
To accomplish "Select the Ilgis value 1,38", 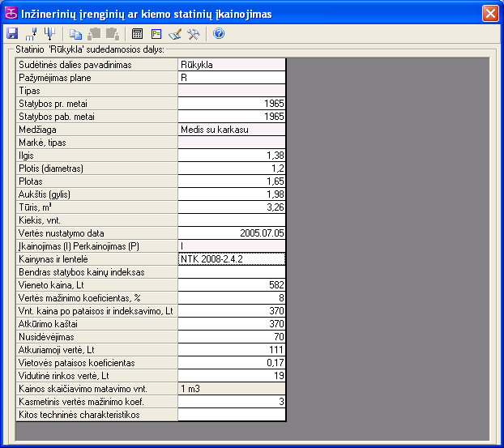I will pos(232,156).
